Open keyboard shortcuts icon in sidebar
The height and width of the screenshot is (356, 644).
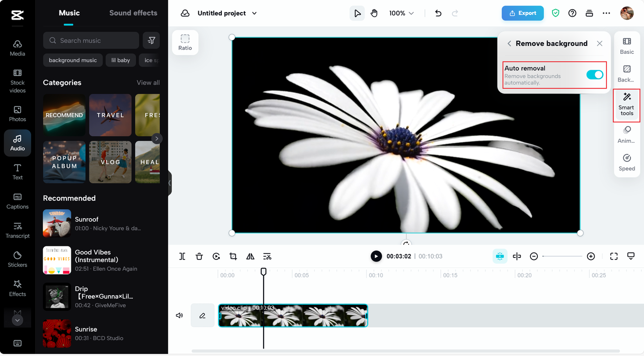point(18,343)
